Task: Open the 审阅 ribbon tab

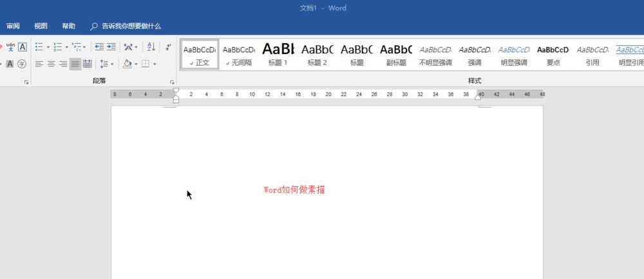Action: point(13,26)
